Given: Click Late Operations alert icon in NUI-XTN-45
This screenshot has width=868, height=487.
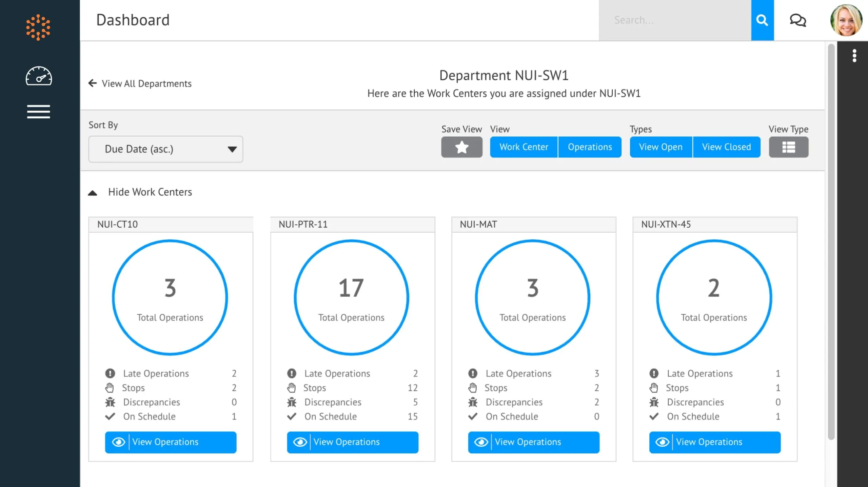Looking at the screenshot, I should [x=654, y=373].
